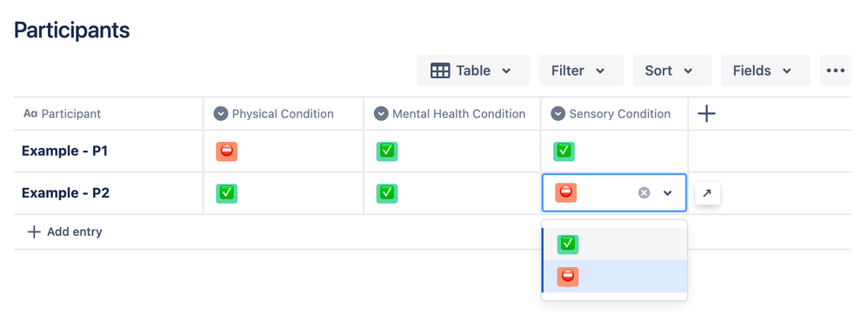Open the Example - P1 participant row

click(64, 151)
